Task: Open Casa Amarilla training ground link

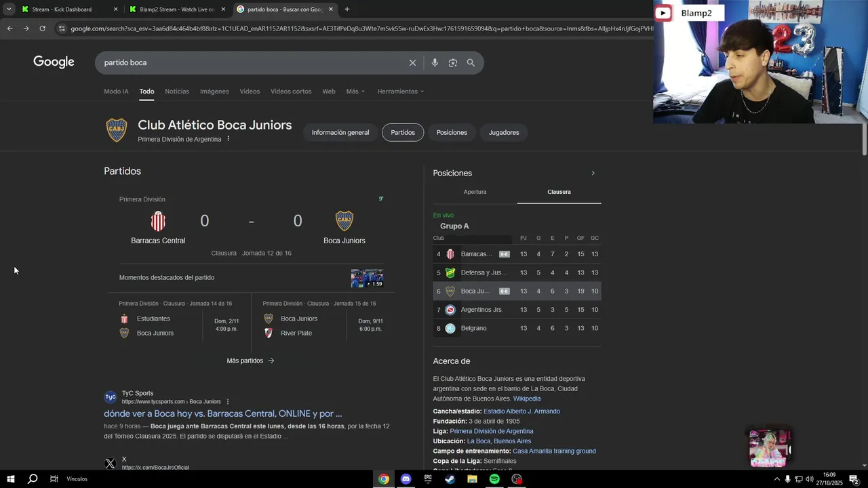Action: click(554, 451)
